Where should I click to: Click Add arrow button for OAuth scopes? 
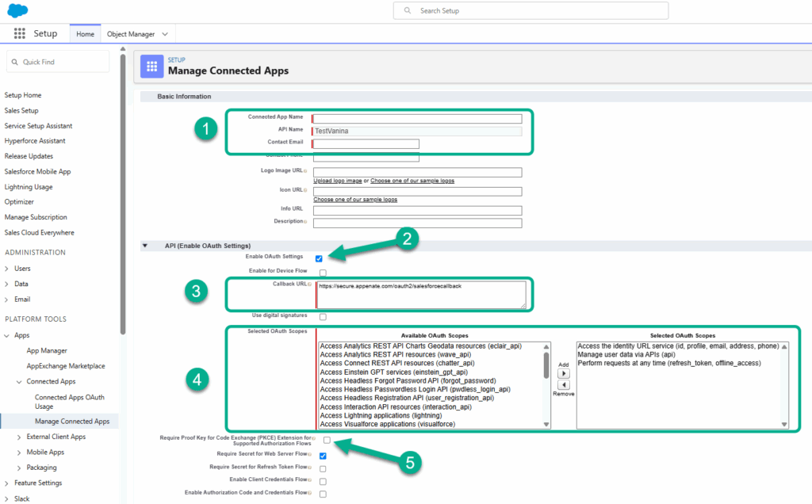(x=564, y=373)
